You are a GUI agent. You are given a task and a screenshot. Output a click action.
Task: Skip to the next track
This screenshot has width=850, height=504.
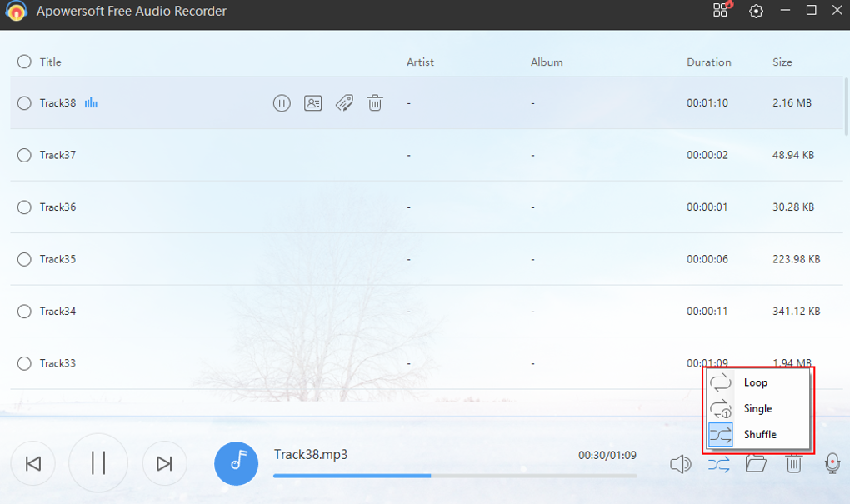tap(164, 464)
